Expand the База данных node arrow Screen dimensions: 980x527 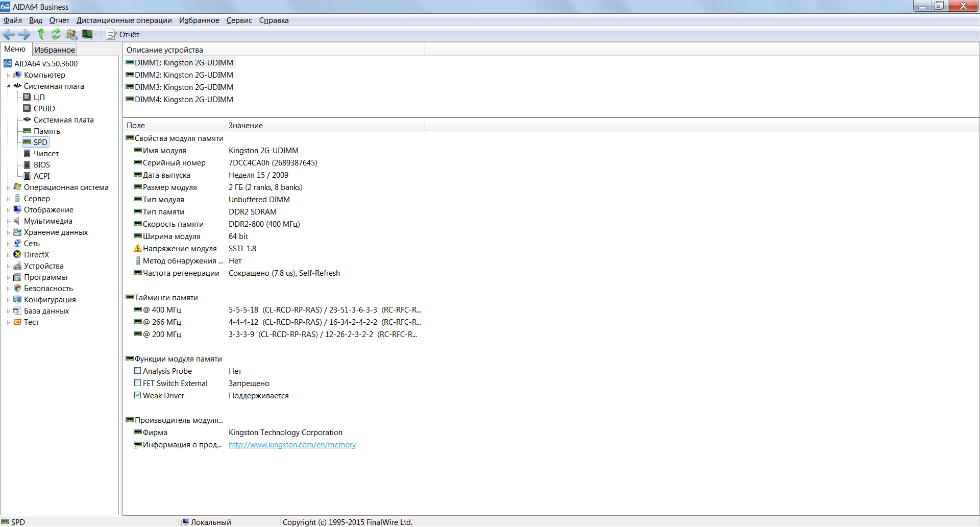tap(8, 311)
